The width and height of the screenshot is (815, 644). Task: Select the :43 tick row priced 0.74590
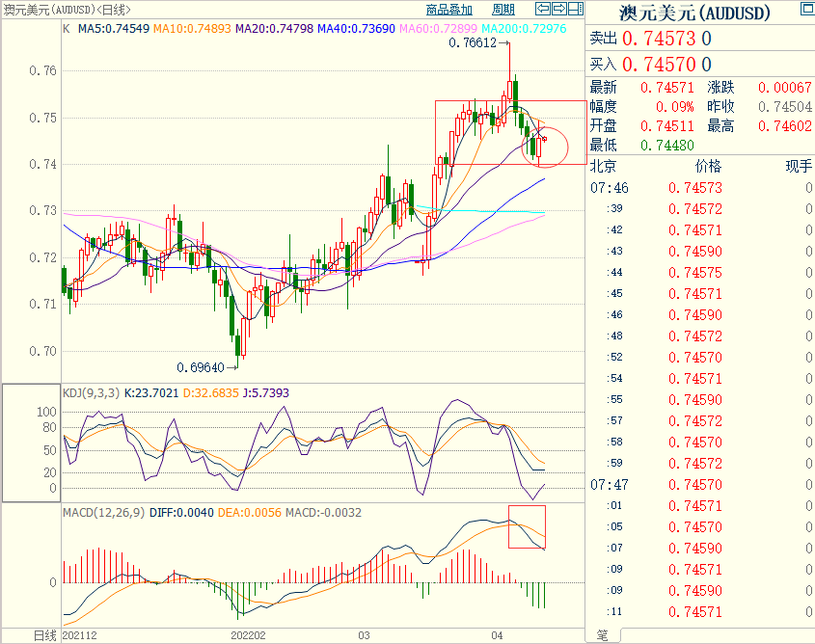700,252
